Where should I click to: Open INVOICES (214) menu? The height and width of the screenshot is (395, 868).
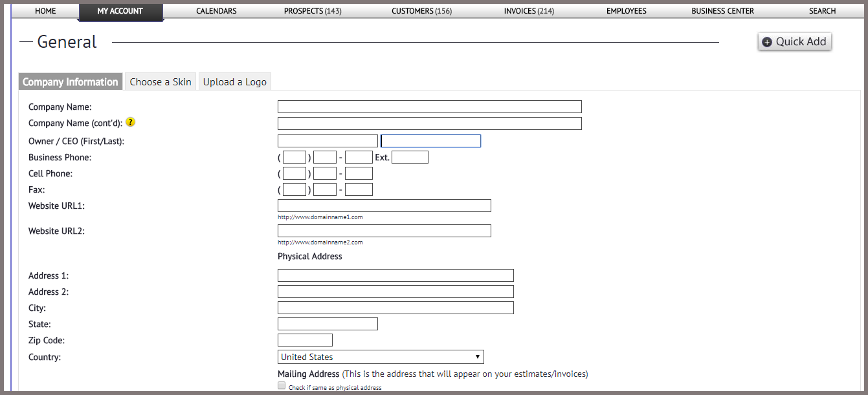(529, 11)
